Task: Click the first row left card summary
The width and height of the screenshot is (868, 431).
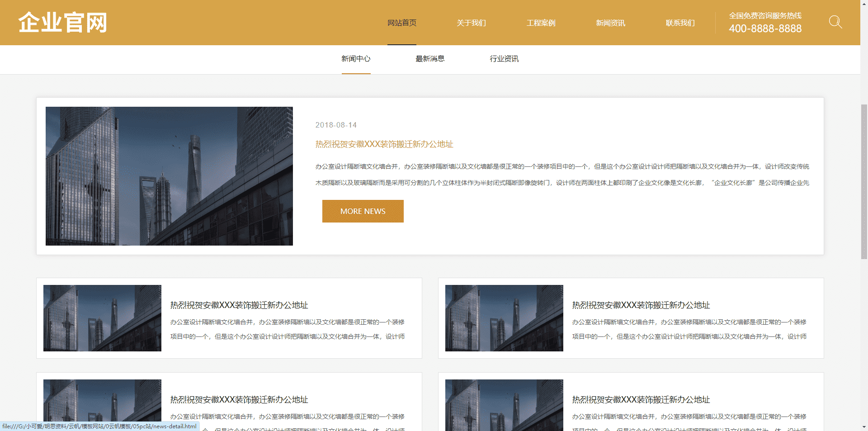Action: click(288, 329)
